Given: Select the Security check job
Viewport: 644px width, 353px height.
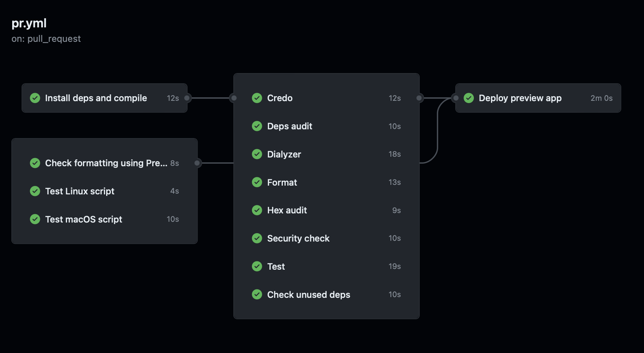Looking at the screenshot, I should [x=298, y=239].
